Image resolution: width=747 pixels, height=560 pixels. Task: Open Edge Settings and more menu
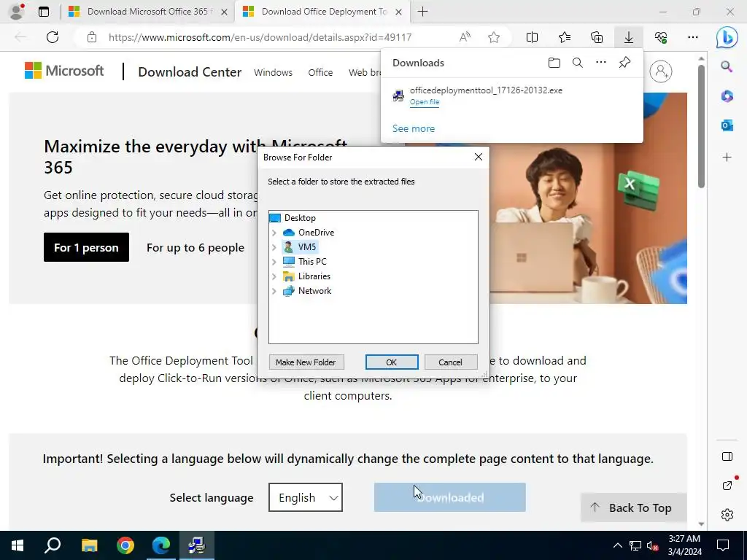(x=693, y=37)
